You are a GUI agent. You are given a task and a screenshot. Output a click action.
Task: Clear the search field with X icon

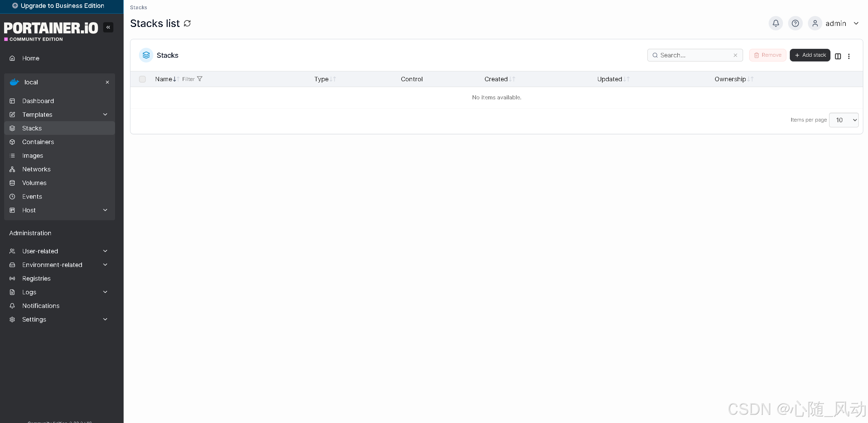735,55
